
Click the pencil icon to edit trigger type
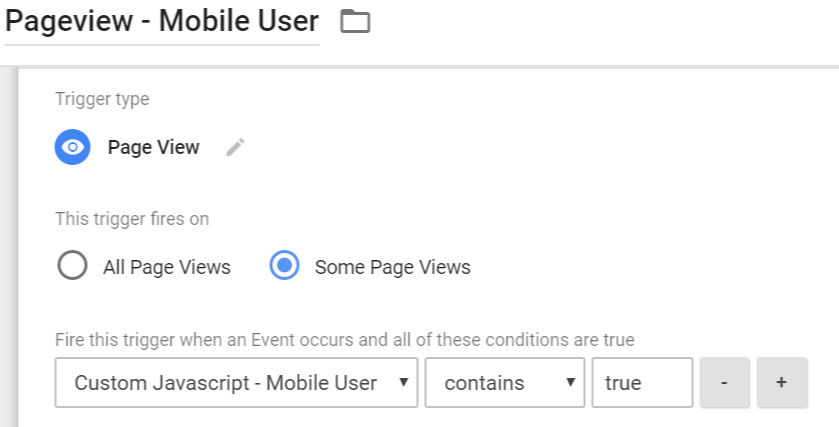235,147
